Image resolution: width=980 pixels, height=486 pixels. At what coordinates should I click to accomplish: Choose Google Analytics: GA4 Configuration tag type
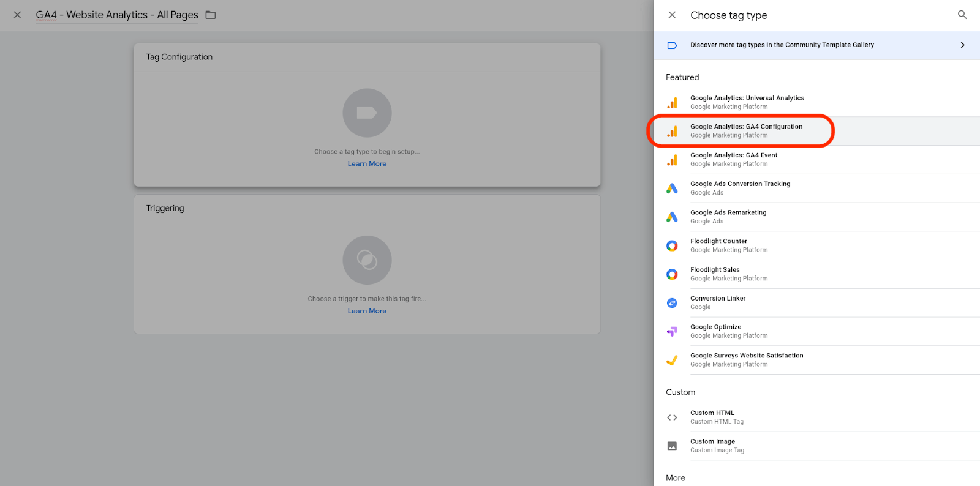point(816,131)
